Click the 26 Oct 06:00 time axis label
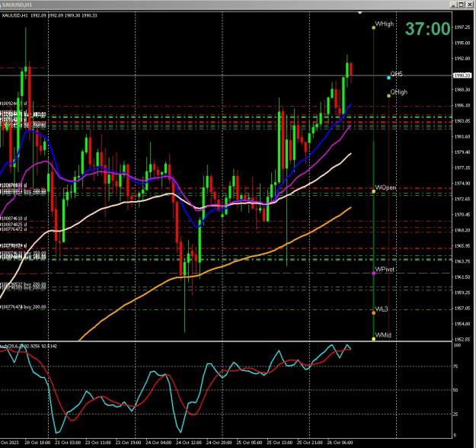 click(340, 443)
